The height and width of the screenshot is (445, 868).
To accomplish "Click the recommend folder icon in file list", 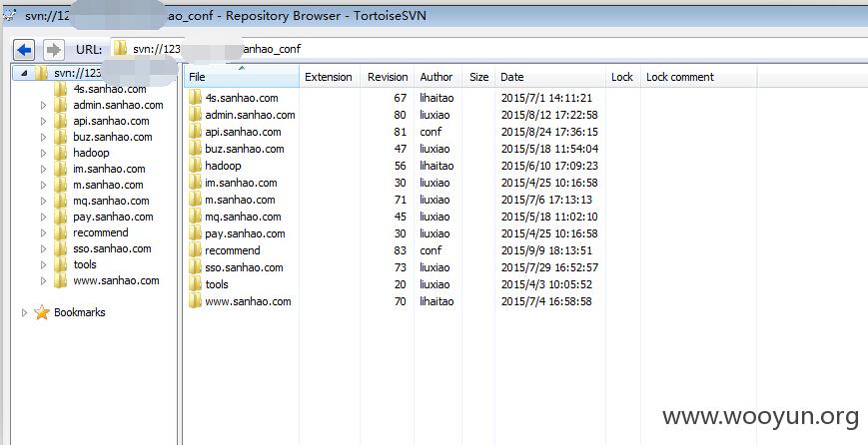I will [195, 250].
